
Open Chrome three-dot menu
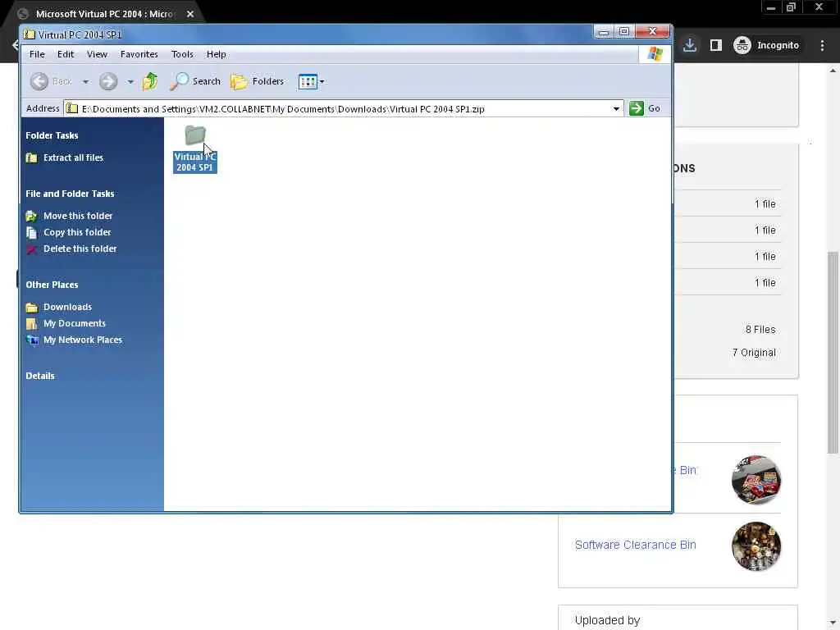pyautogui.click(x=822, y=46)
